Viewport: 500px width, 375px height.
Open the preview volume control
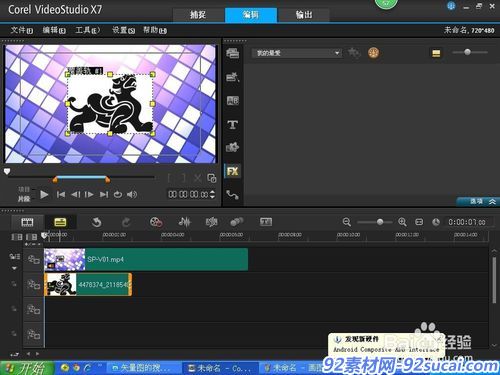click(132, 194)
